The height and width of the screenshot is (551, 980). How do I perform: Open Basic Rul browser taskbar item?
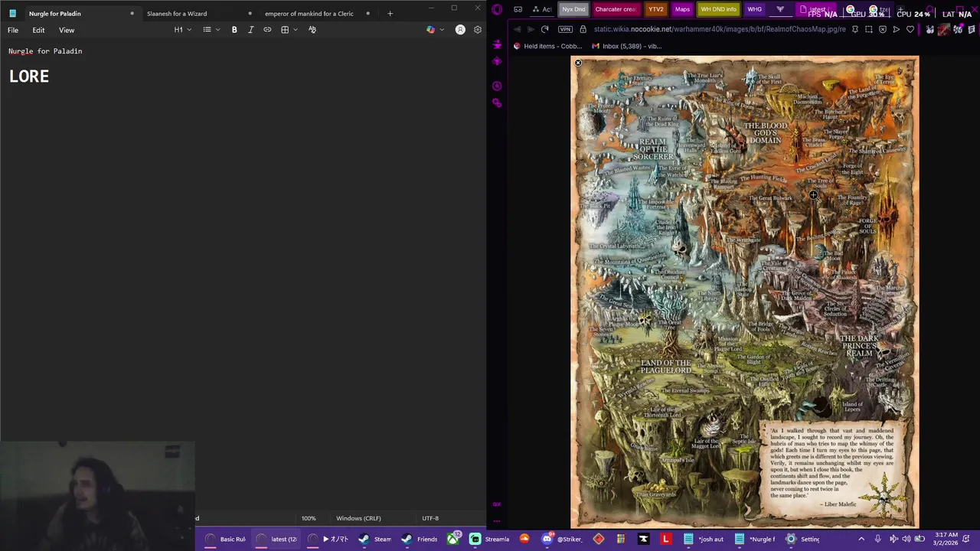[226, 539]
